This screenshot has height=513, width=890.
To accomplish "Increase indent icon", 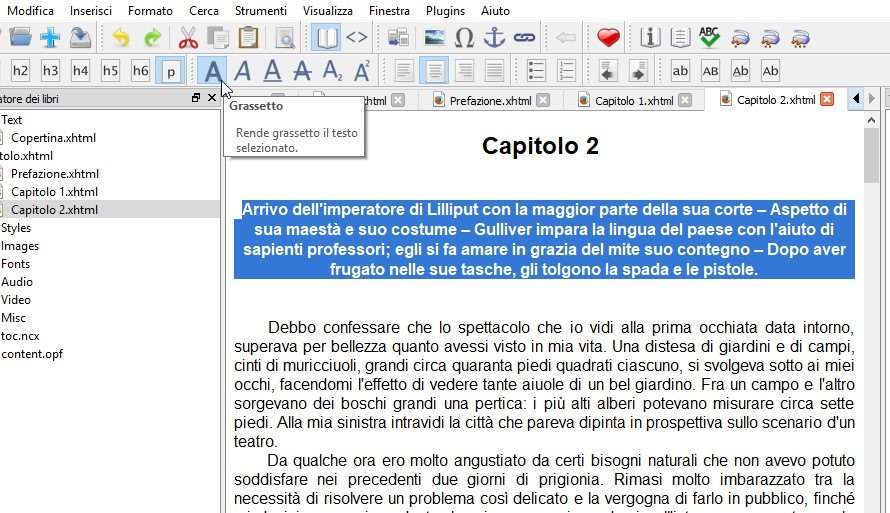I will [x=638, y=71].
